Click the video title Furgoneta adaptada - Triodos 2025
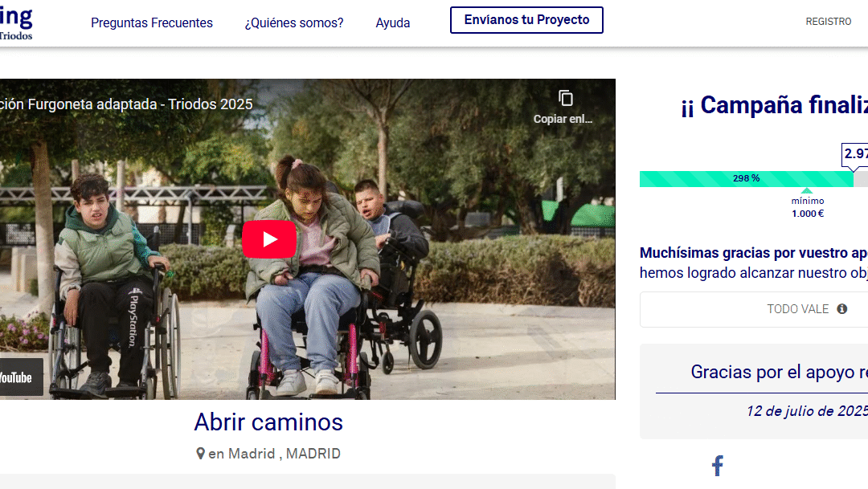Image resolution: width=868 pixels, height=489 pixels. pyautogui.click(x=126, y=104)
